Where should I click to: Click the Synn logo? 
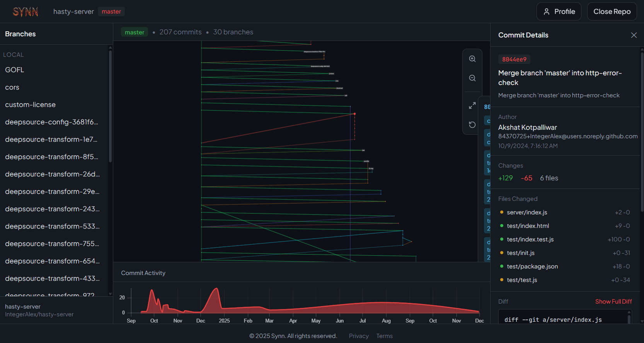(25, 12)
